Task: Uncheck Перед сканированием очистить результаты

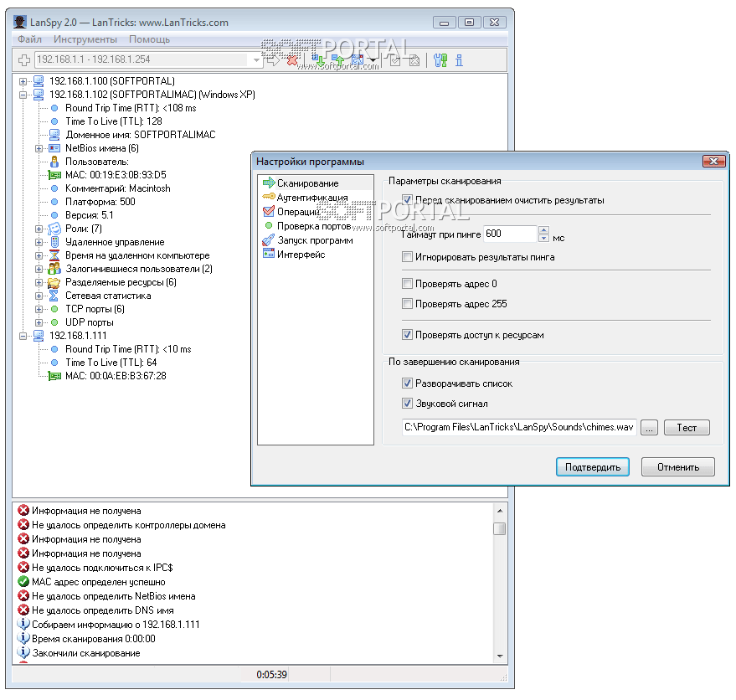Action: [408, 200]
